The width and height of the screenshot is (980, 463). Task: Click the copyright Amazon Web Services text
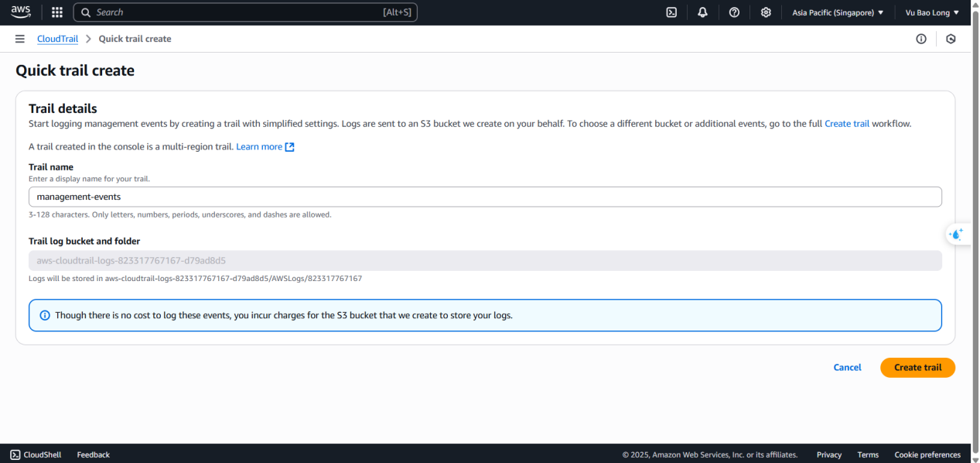[710, 454]
